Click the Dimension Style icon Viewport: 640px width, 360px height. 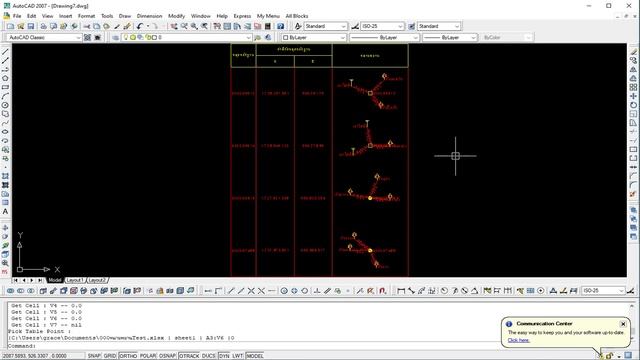pos(355,26)
